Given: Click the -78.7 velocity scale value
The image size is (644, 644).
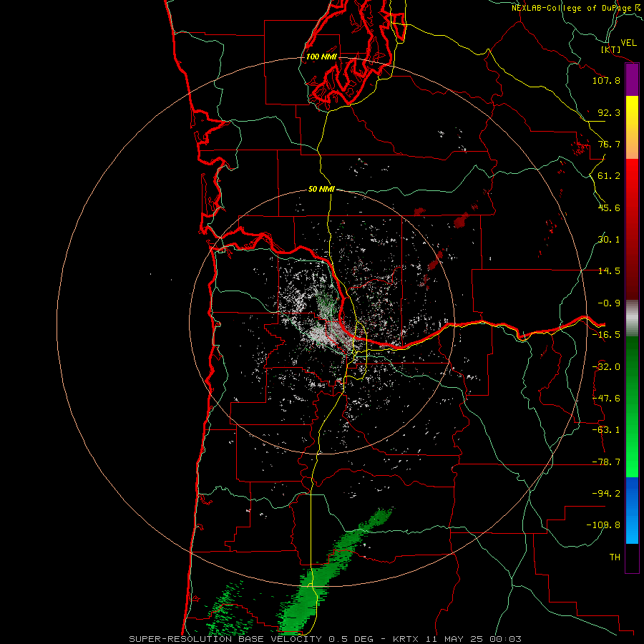Looking at the screenshot, I should [606, 462].
